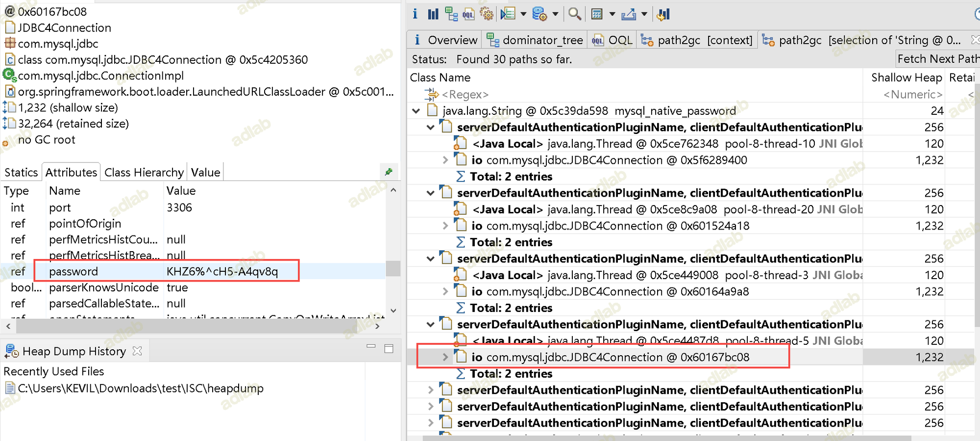Click the attributes horizontal scroll-right arrow
This screenshot has width=980, height=441.
point(377,326)
